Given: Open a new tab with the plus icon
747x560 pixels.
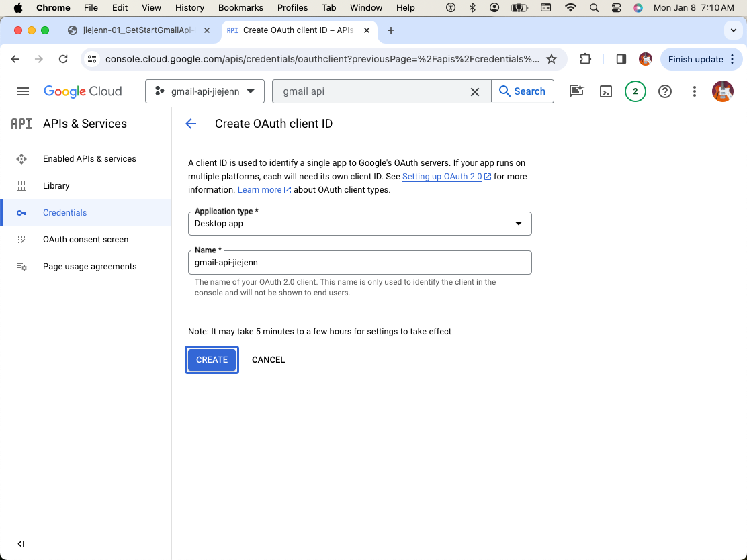Looking at the screenshot, I should (x=391, y=30).
